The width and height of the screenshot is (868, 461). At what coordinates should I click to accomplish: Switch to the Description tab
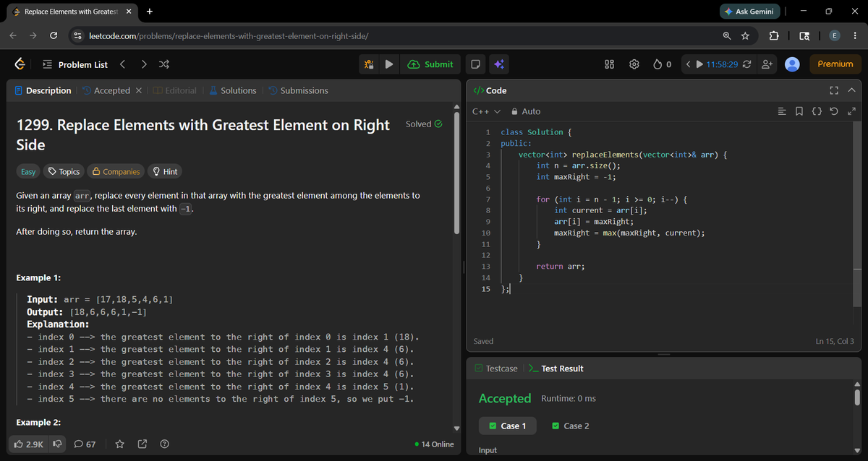point(43,90)
